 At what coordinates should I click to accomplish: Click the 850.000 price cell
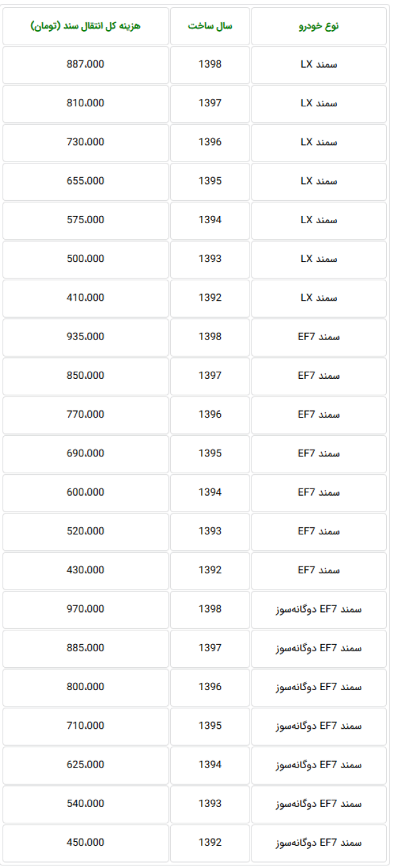(85, 376)
